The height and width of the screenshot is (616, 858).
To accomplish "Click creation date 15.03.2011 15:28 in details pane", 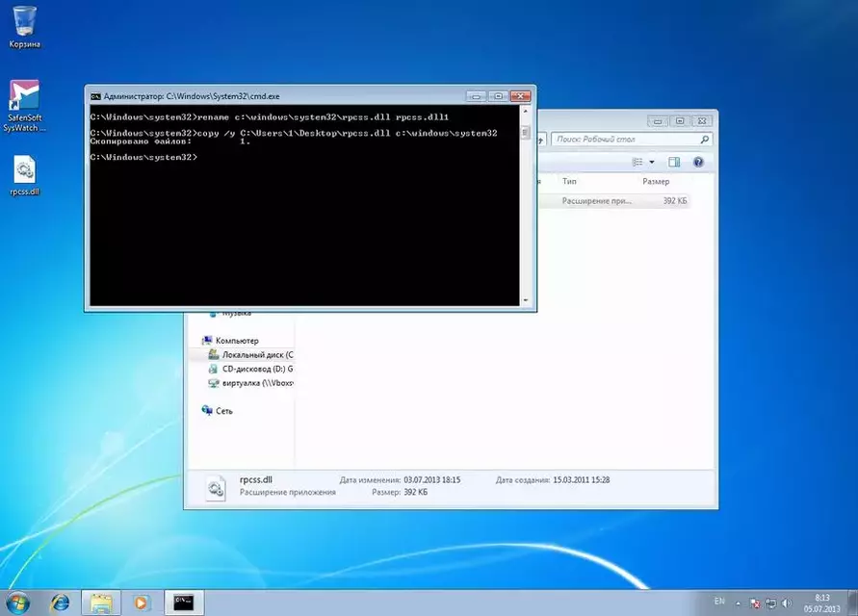I will click(581, 479).
